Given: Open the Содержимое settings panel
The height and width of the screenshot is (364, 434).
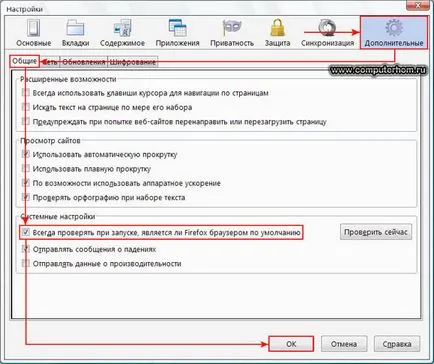Looking at the screenshot, I should pyautogui.click(x=122, y=33).
